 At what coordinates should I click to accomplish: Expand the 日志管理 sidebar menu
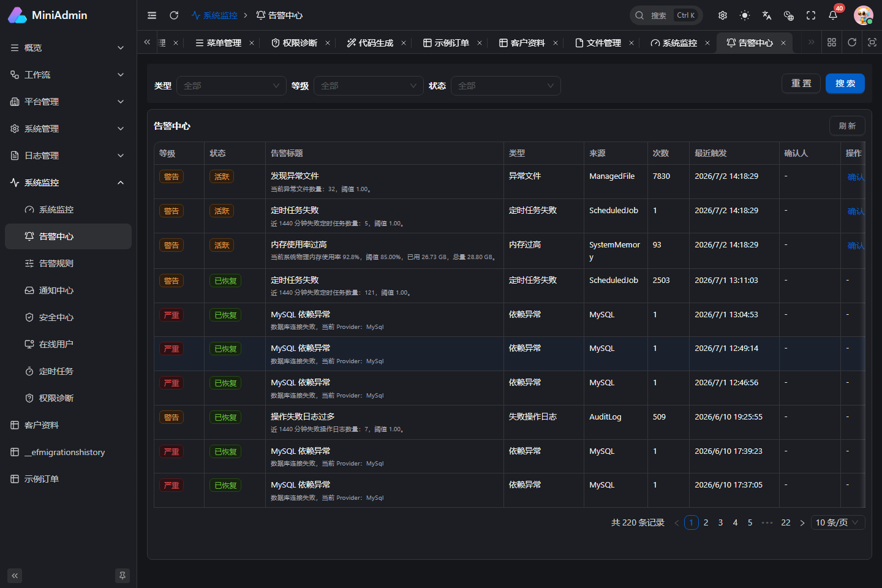68,156
